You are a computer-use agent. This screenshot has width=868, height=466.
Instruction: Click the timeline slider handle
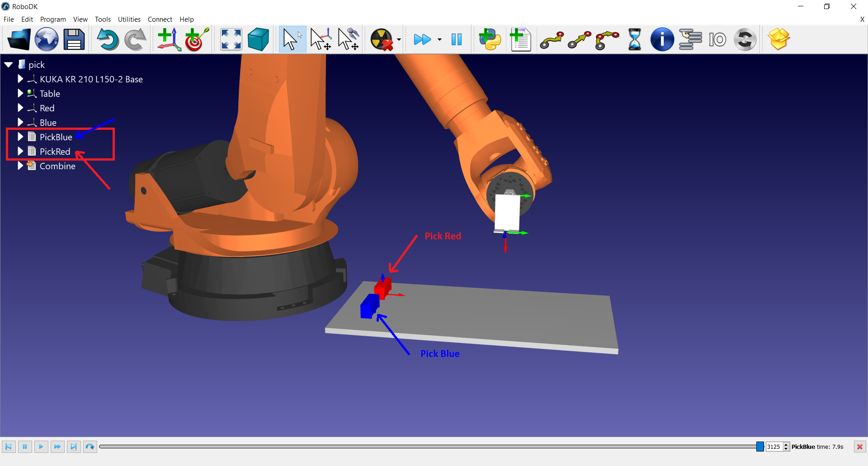click(x=760, y=447)
